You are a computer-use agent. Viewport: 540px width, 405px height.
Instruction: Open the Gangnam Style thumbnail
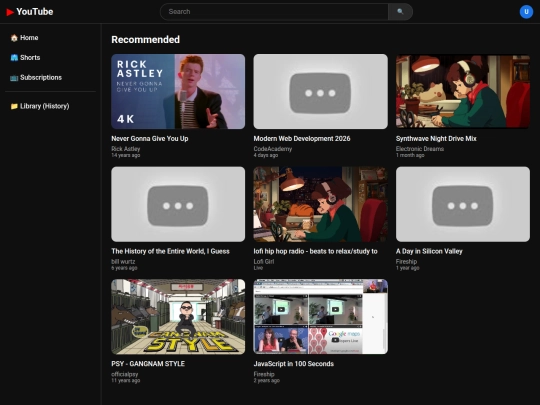(x=178, y=317)
